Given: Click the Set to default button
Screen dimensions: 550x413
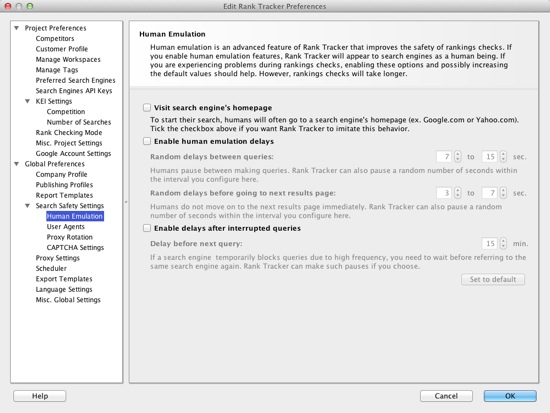Looking at the screenshot, I should pyautogui.click(x=493, y=279).
